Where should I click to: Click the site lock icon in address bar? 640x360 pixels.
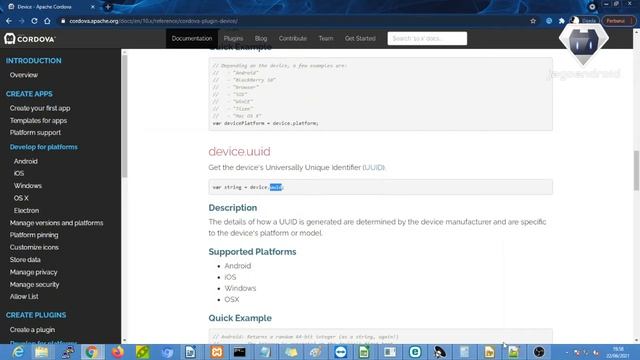click(x=63, y=21)
